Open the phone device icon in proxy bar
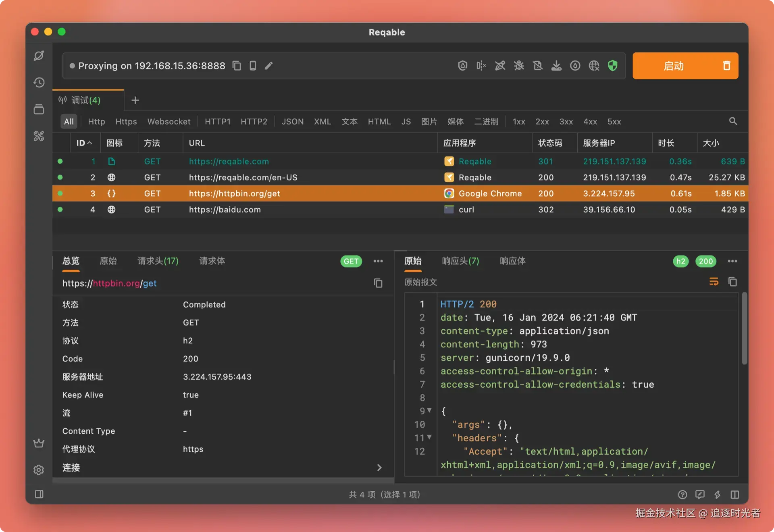Image resolution: width=774 pixels, height=532 pixels. tap(253, 66)
